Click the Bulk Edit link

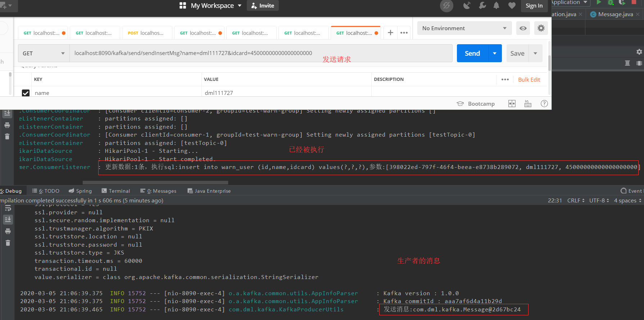(529, 79)
